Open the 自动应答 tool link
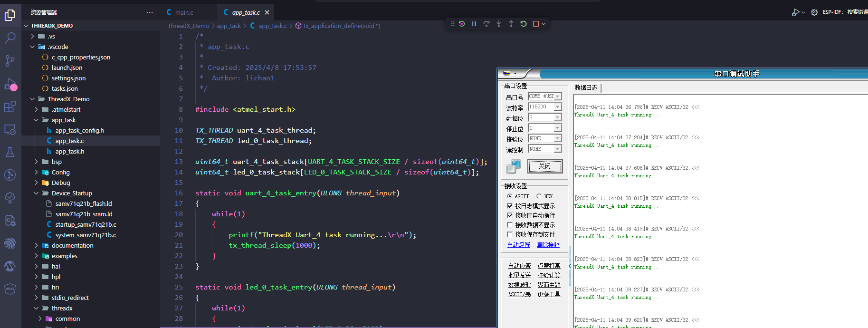Image resolution: width=868 pixels, height=328 pixels. [520, 266]
